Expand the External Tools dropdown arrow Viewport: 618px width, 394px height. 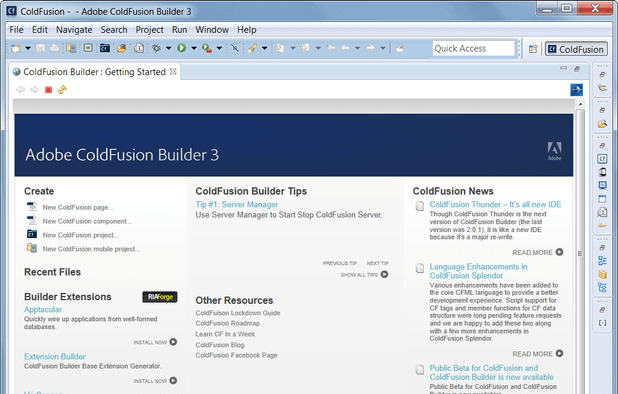pyautogui.click(x=219, y=48)
